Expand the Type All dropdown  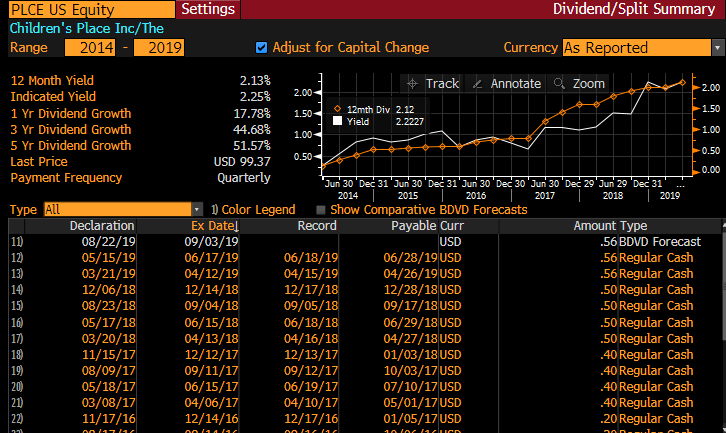(x=123, y=209)
